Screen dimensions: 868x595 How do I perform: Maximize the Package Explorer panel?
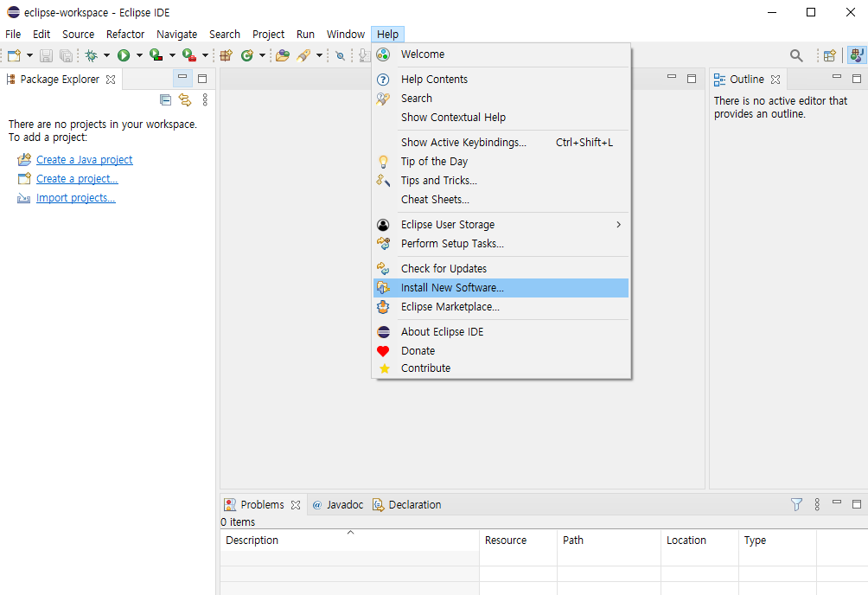[202, 79]
